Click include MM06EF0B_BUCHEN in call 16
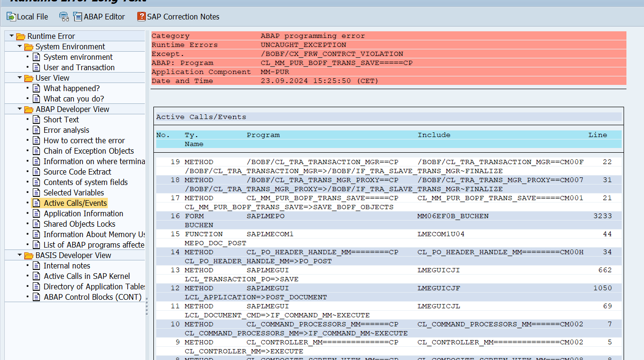Image resolution: width=644 pixels, height=360 pixels. (453, 216)
